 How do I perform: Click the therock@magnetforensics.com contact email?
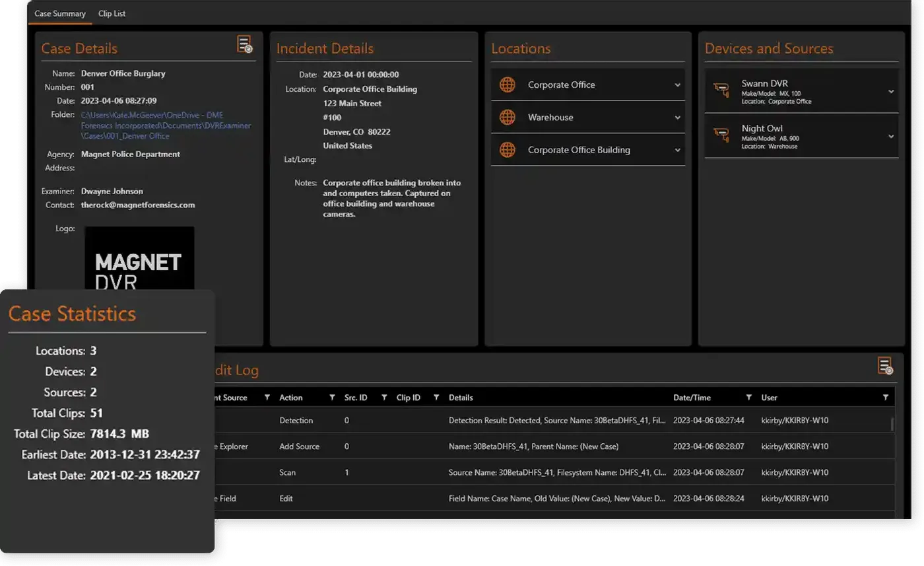[x=138, y=205]
